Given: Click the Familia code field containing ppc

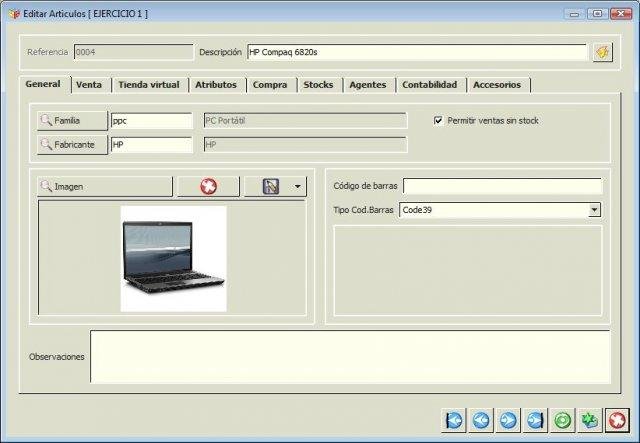Looking at the screenshot, I should pos(151,121).
